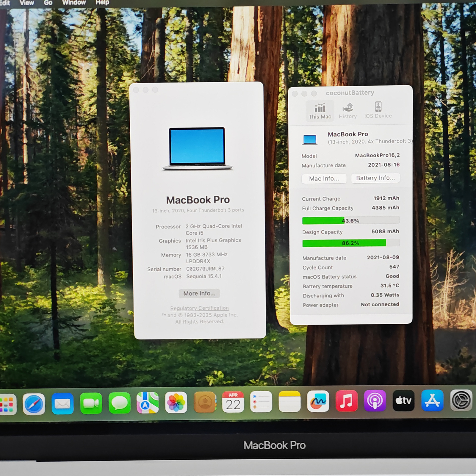Click Discharging with 0.35 Watts value
The image size is (476, 476).
[x=385, y=295]
